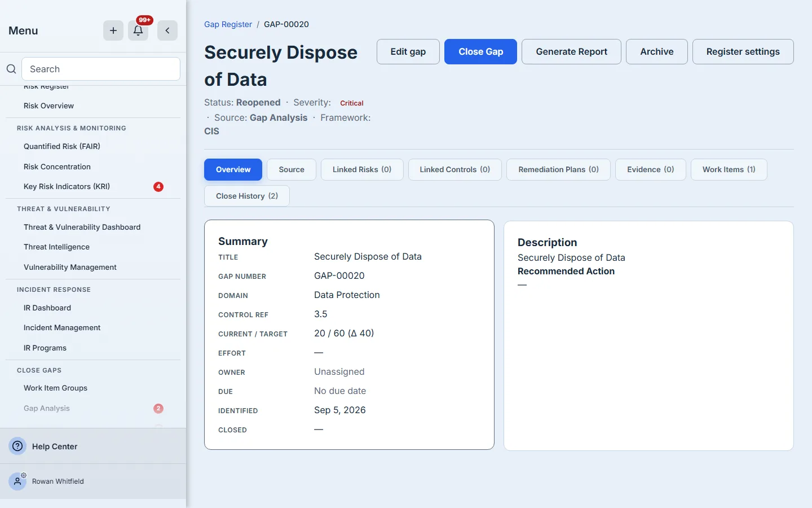
Task: Click the Critical severity label
Action: pyautogui.click(x=352, y=103)
